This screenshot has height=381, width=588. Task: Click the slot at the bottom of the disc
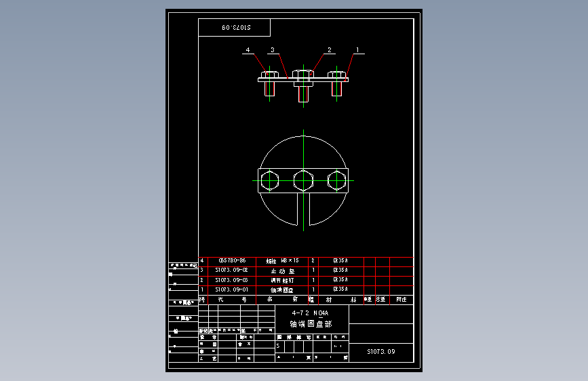click(x=303, y=209)
